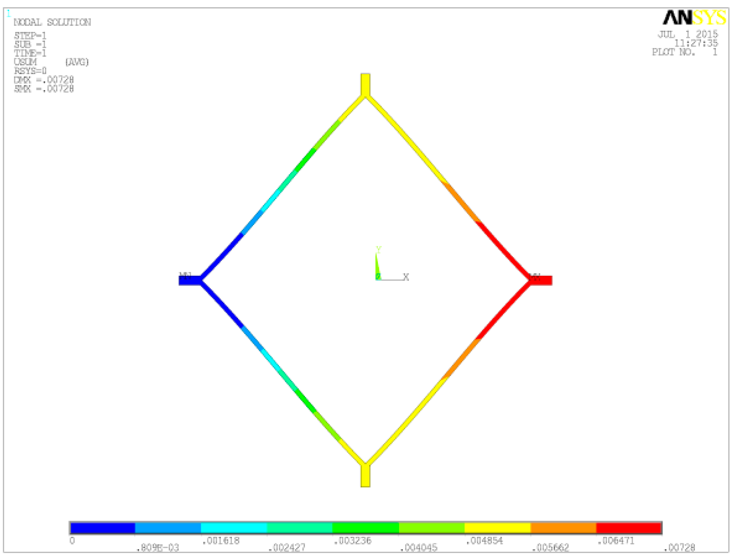Click the .00728 legend maximum value
The width and height of the screenshot is (734, 560).
tap(679, 547)
